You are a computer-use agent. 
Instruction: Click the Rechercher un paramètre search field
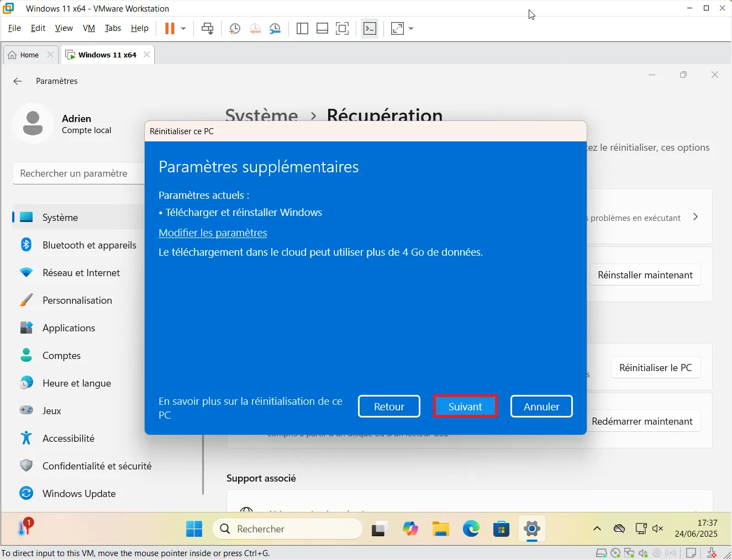pyautogui.click(x=78, y=173)
